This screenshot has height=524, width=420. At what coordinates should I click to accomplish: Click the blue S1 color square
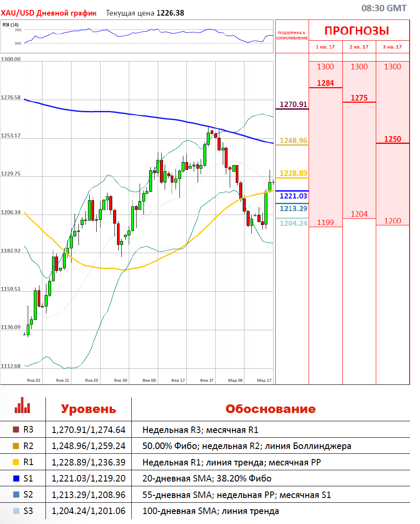pyautogui.click(x=16, y=478)
